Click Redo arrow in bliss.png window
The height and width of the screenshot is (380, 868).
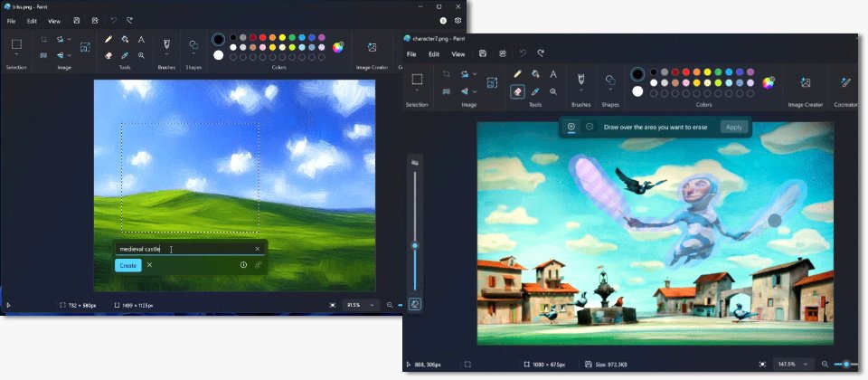[x=129, y=21]
